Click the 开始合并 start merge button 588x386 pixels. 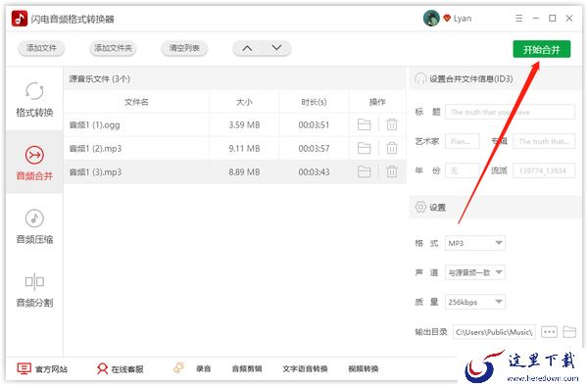click(x=542, y=49)
